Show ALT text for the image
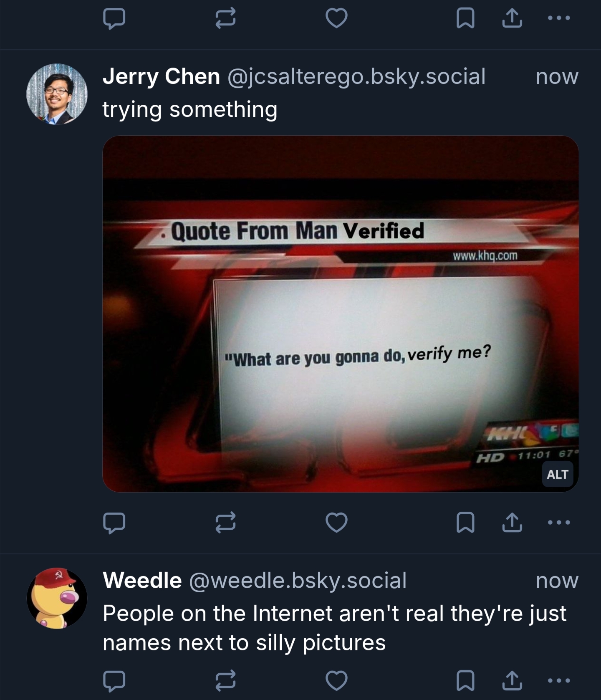Viewport: 601px width, 700px height. [x=557, y=474]
